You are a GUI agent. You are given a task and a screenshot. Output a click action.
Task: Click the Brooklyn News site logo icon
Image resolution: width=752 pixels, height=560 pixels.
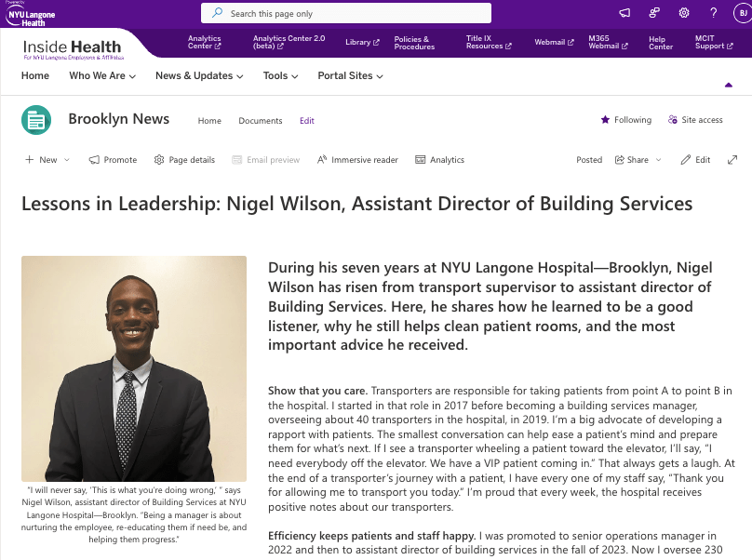[36, 120]
